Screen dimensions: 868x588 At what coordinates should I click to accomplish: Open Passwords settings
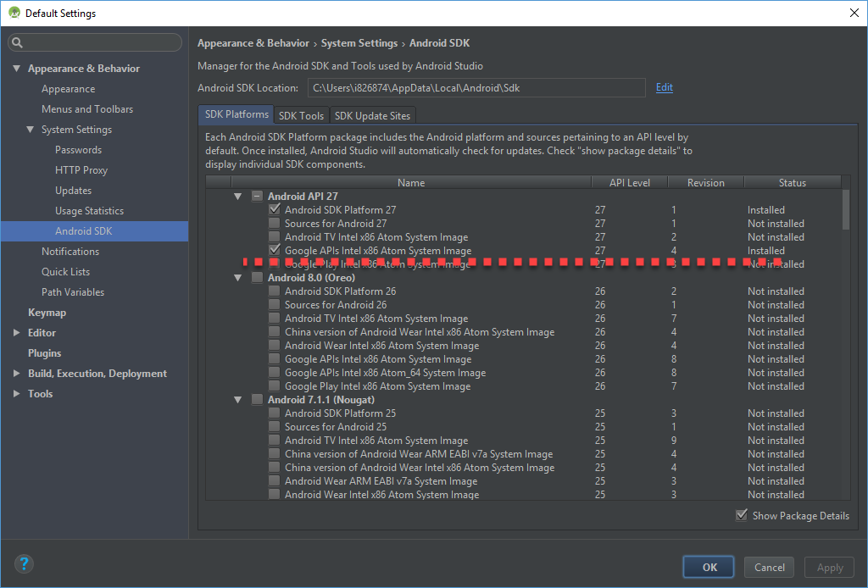coord(78,149)
